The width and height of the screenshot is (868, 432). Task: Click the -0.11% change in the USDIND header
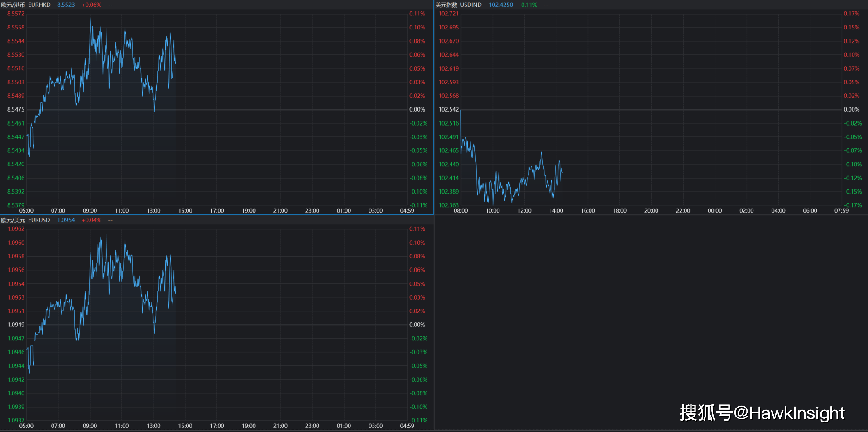[x=528, y=5]
